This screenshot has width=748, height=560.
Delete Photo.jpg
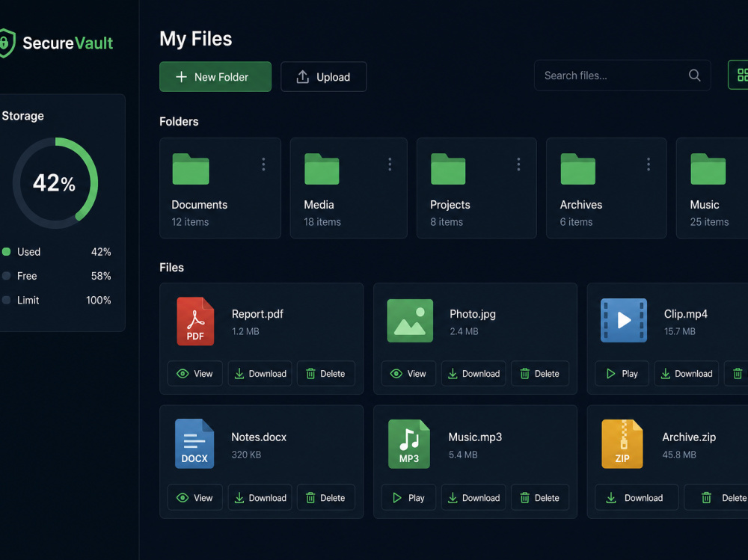[x=540, y=374]
